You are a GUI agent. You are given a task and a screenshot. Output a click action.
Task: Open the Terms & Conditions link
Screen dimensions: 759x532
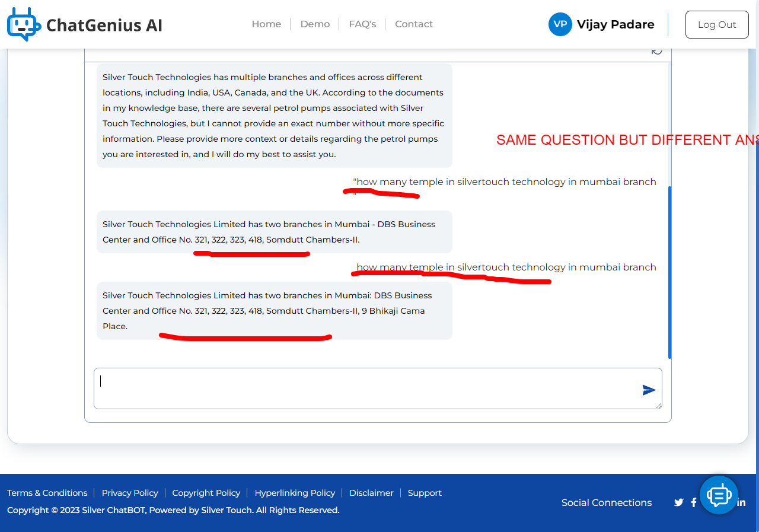point(47,493)
